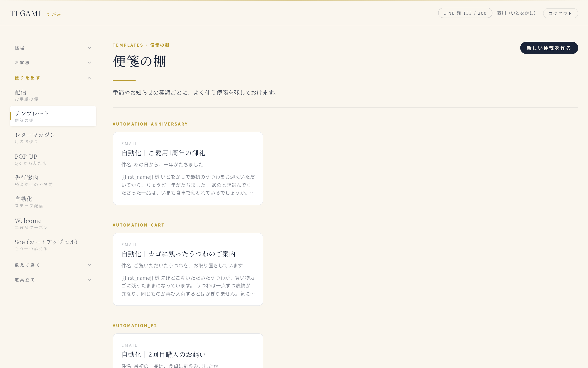The width and height of the screenshot is (588, 368).
Task: Click AUTOMATION_ANNIVERSARY heading
Action: coord(150,124)
